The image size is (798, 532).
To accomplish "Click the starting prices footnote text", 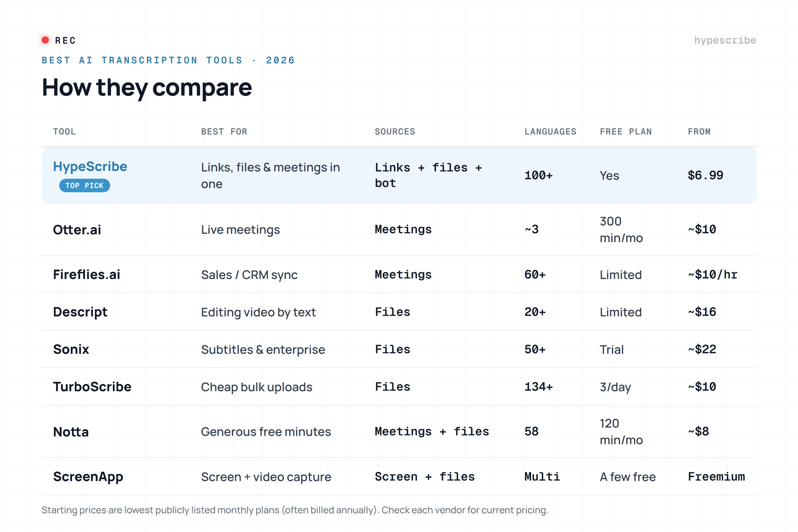I will pyautogui.click(x=295, y=510).
